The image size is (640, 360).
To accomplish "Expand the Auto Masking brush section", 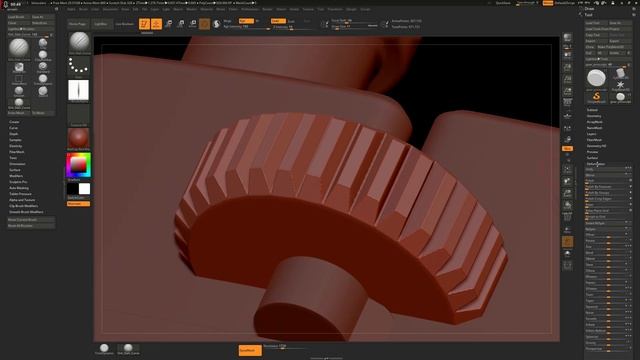I will coord(19,188).
